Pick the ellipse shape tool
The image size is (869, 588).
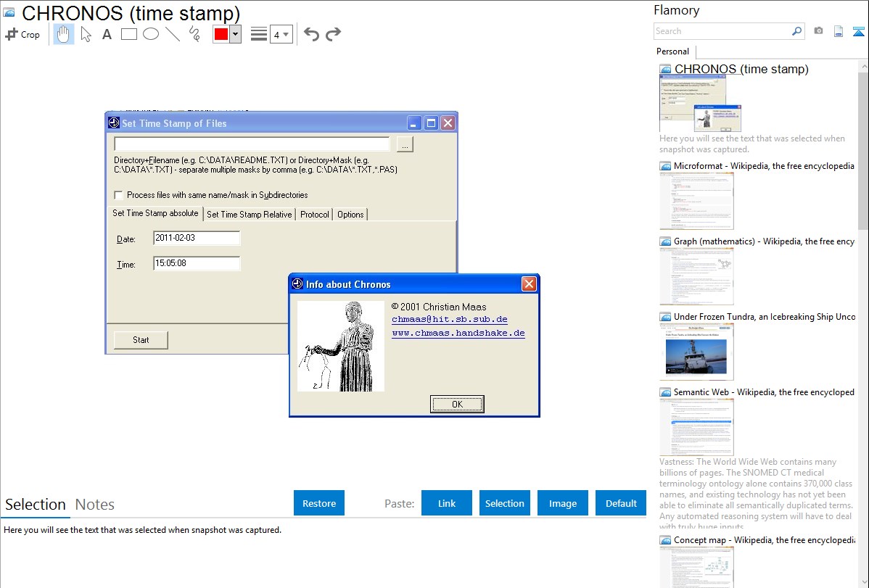(151, 34)
